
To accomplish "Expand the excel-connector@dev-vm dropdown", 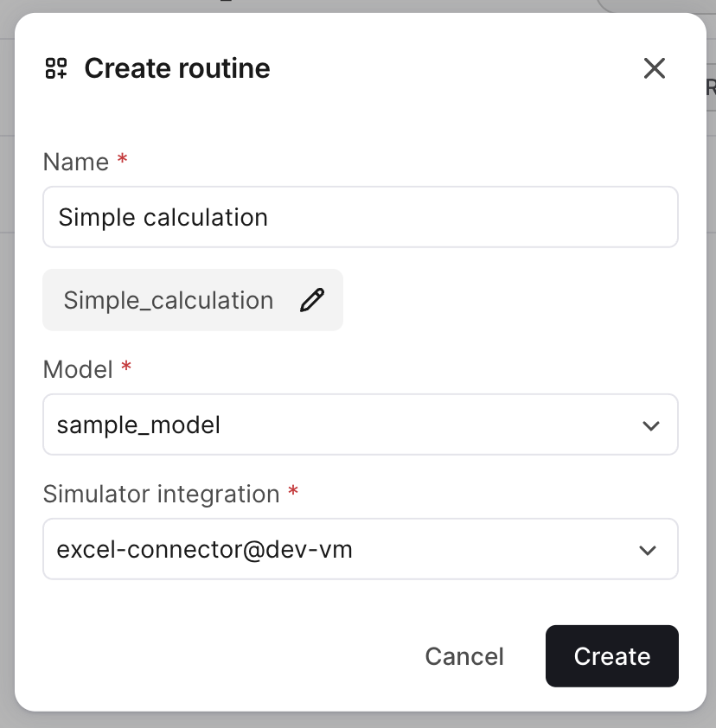I will coord(361,549).
